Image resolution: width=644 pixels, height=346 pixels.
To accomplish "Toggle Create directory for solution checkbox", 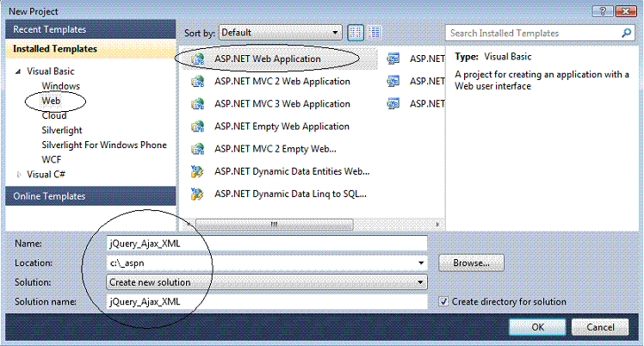I will tap(443, 301).
